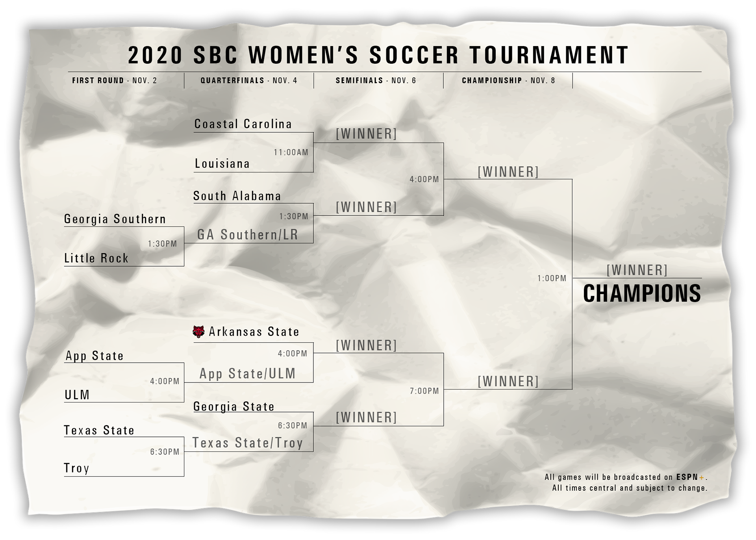
Task: Click the CHAMPIONS label
Action: tap(642, 293)
